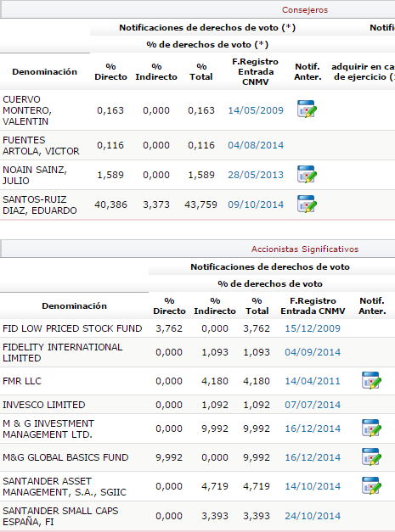Open the 15/12/2009 registration date link
Image resolution: width=395 pixels, height=532 pixels.
pos(313,328)
